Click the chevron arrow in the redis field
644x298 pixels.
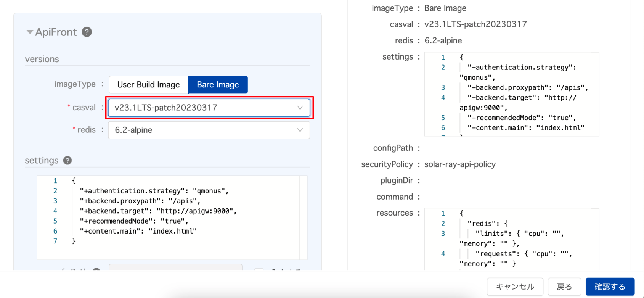click(x=300, y=130)
